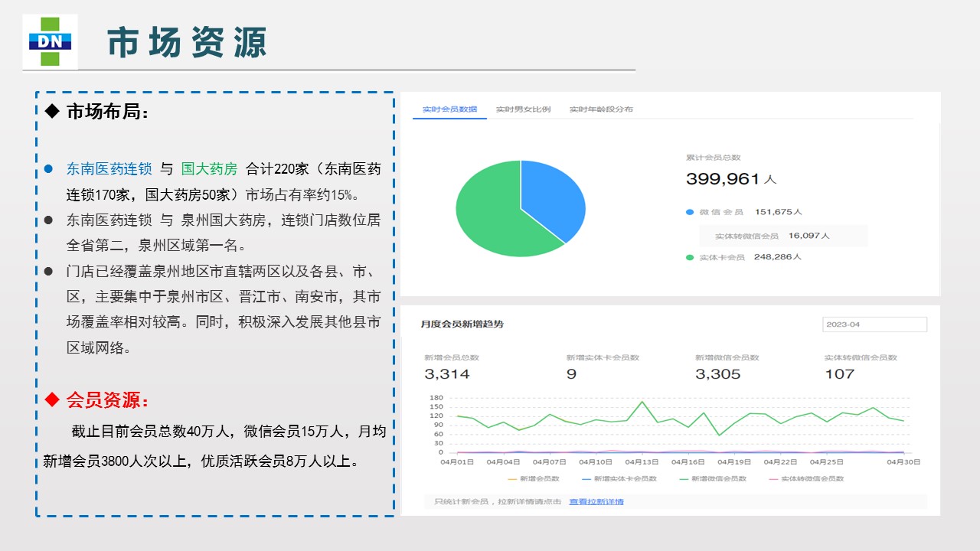980x551 pixels.
Task: Click the green 国大药房 text
Action: (209, 169)
